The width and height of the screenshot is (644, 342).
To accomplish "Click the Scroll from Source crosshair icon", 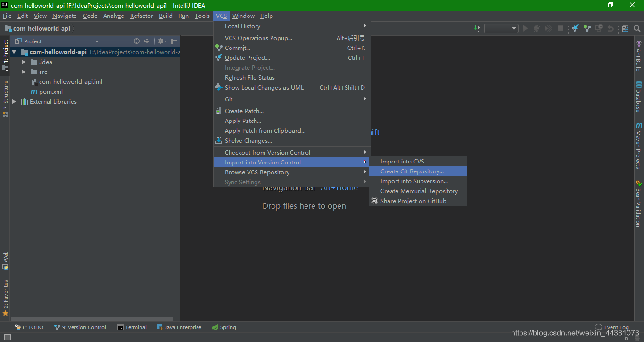I will (x=137, y=41).
